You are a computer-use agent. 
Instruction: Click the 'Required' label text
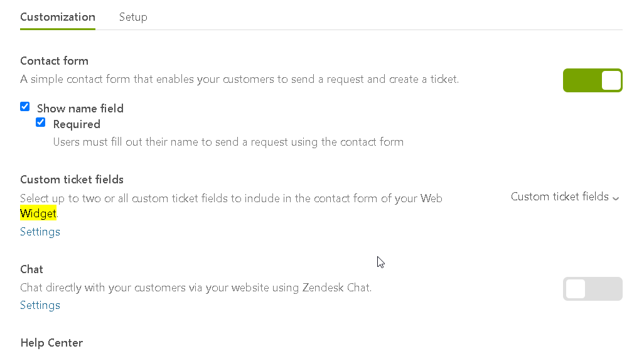(x=77, y=124)
